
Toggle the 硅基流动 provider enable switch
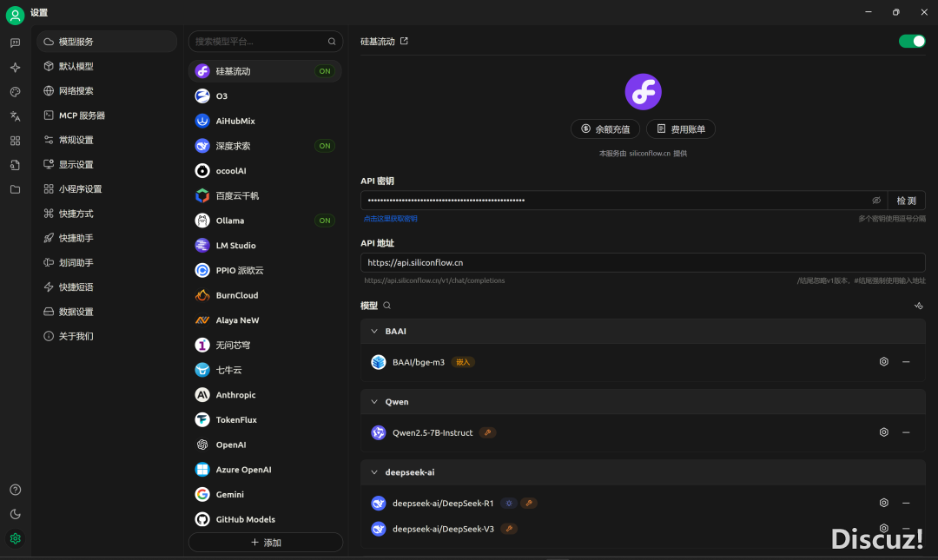(912, 41)
